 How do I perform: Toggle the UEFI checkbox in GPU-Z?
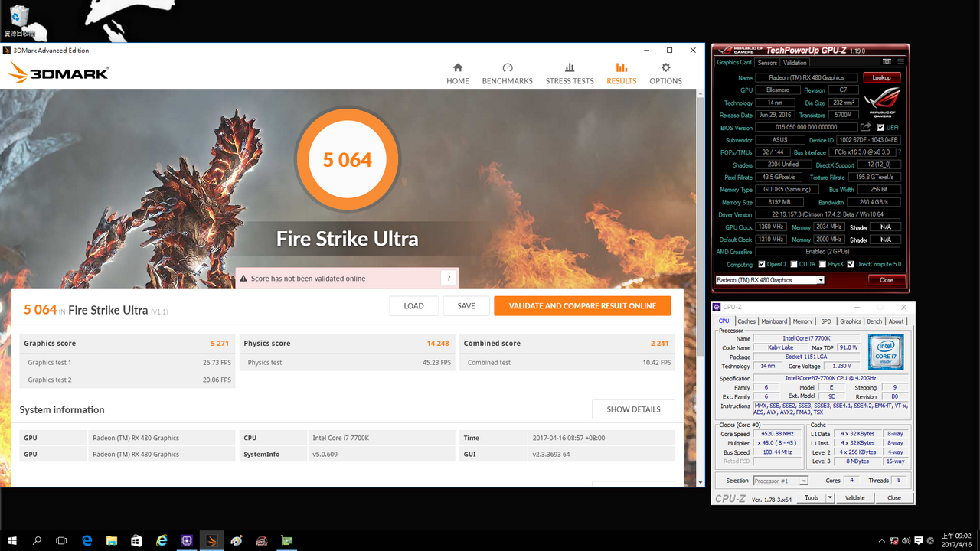pos(880,127)
